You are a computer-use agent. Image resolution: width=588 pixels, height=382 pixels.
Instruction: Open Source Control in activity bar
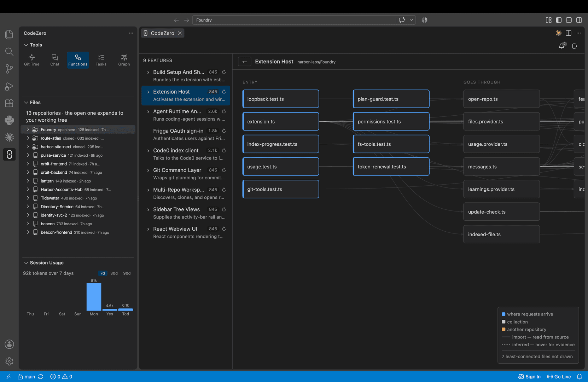9,69
